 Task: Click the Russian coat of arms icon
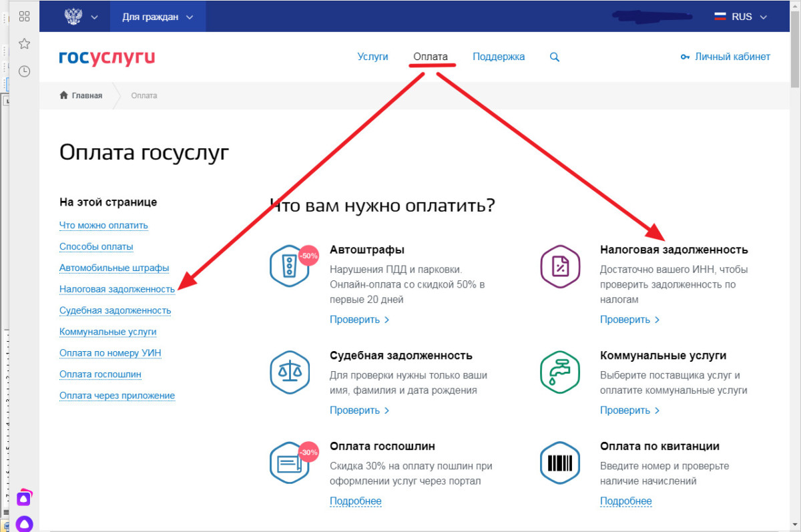(73, 17)
